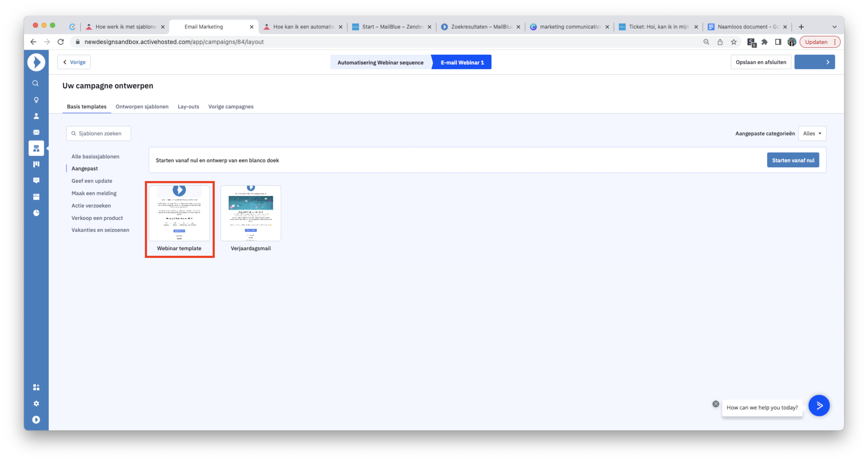Screen dimensions: 868x462
Task: Click the Updaten button in Chrome
Action: [816, 42]
